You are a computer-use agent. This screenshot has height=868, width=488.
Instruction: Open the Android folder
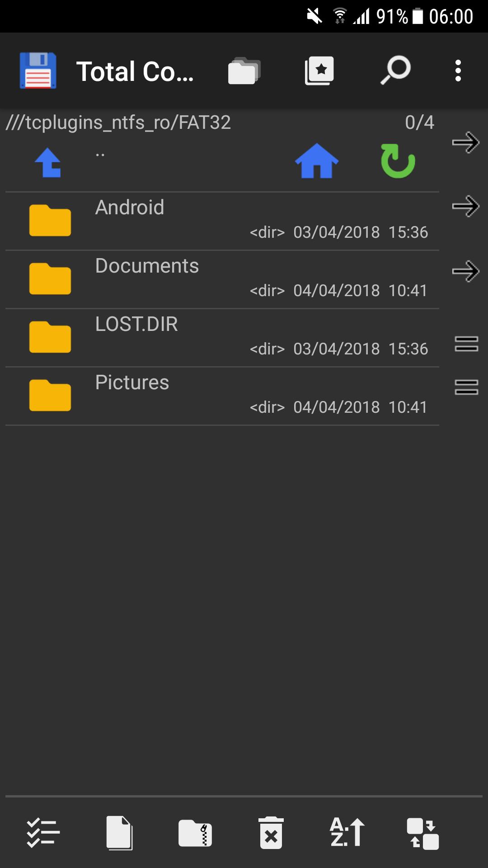(130, 208)
